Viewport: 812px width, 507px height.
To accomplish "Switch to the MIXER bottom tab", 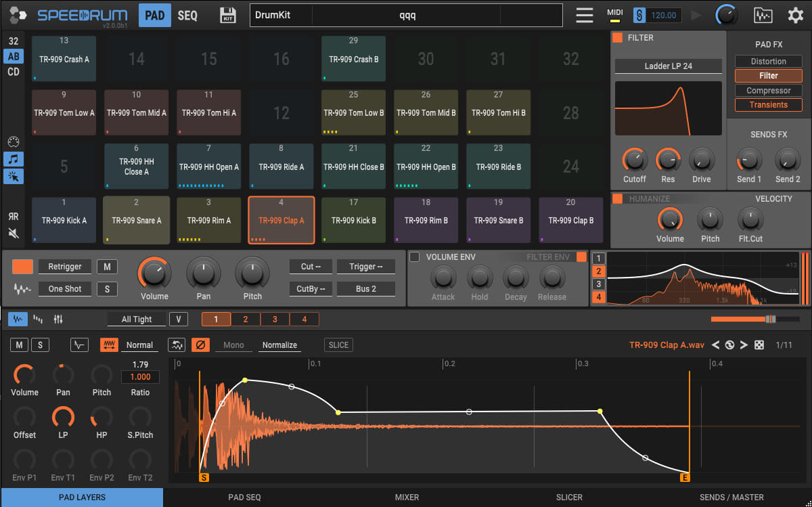I will [x=407, y=498].
